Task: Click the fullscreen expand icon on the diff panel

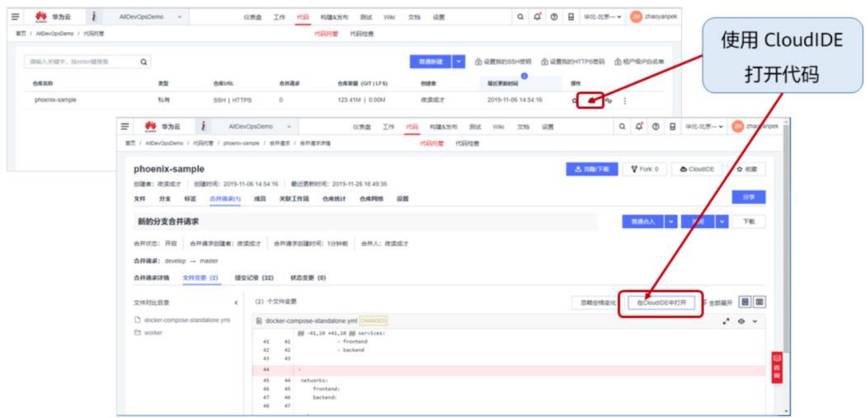Action: (x=725, y=322)
